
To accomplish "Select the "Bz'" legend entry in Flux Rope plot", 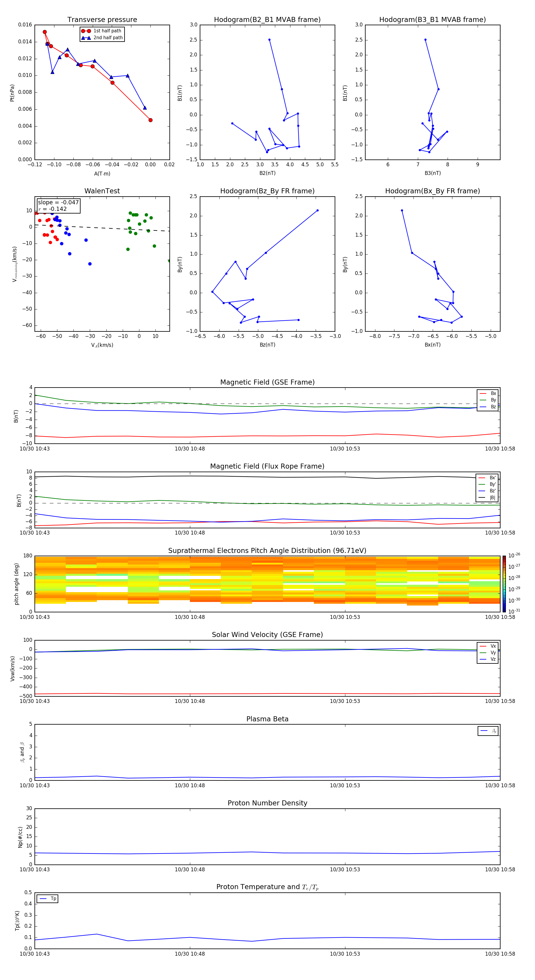I will (487, 491).
